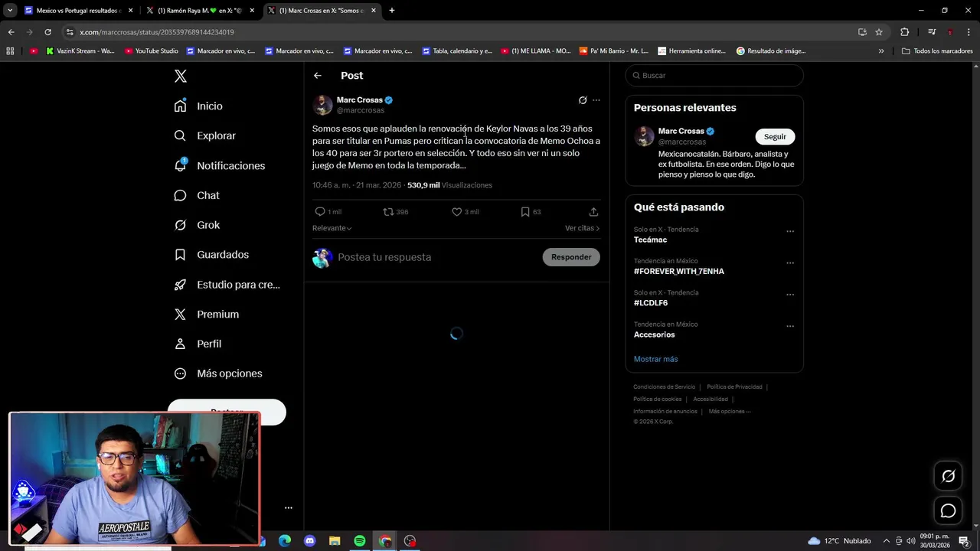Open more options for Tecámac trend
The height and width of the screenshot is (551, 980).
[790, 231]
